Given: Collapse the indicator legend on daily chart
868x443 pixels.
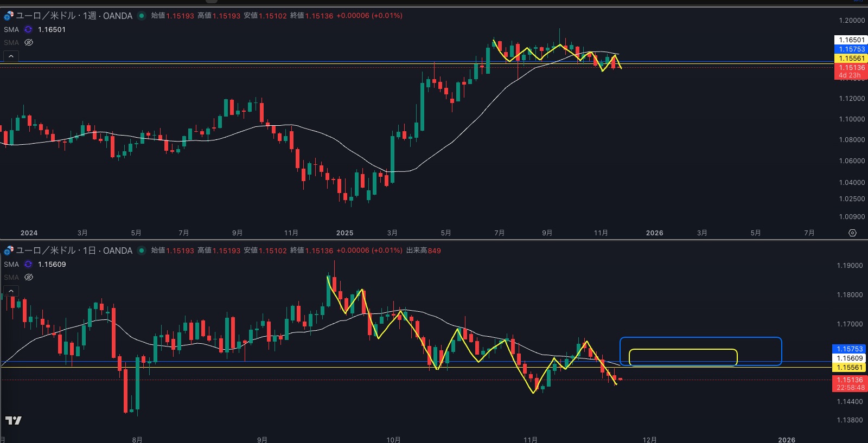Looking at the screenshot, I should point(11,291).
